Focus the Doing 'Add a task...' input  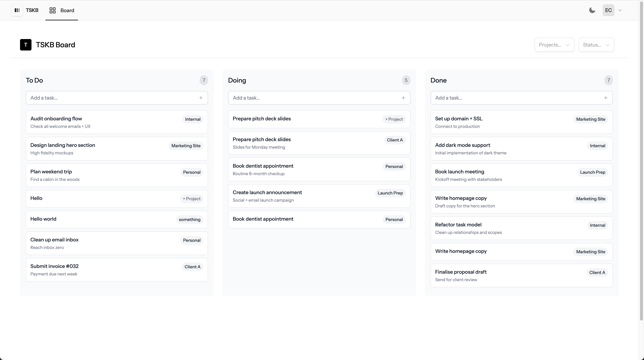[319, 98]
